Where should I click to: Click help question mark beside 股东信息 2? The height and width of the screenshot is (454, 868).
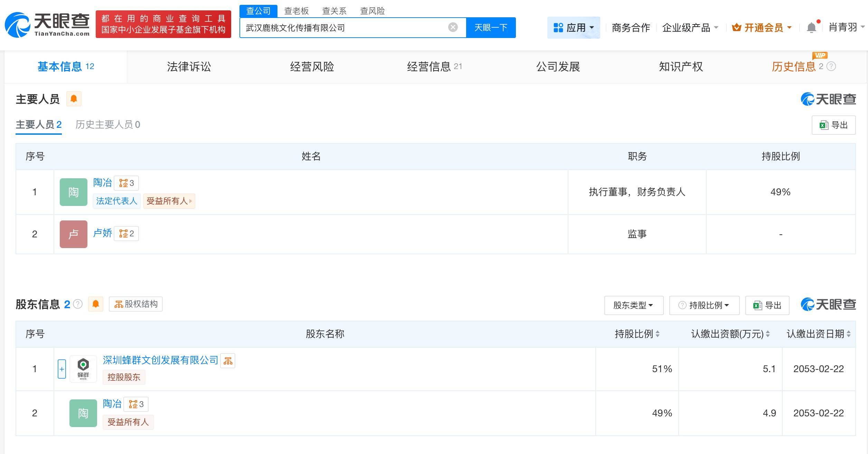click(x=78, y=304)
